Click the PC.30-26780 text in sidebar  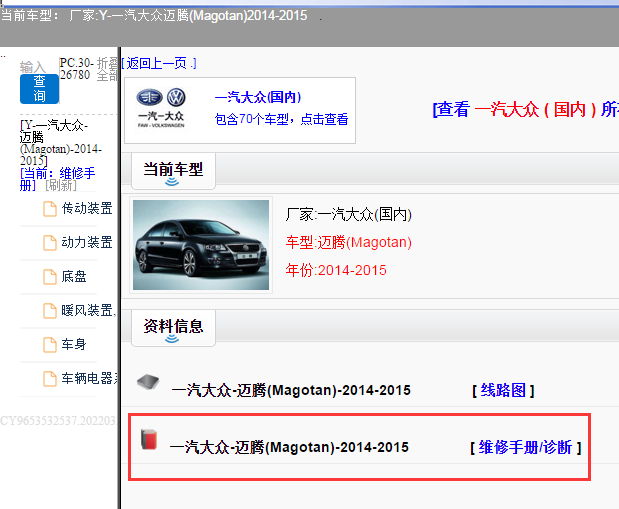[76, 69]
